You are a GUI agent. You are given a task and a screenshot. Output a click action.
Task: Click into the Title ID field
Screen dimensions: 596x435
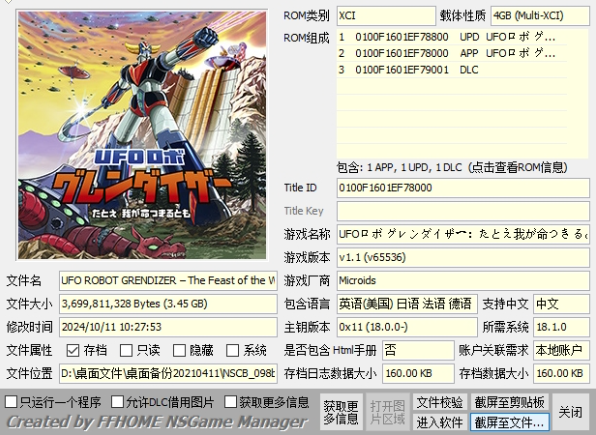463,188
